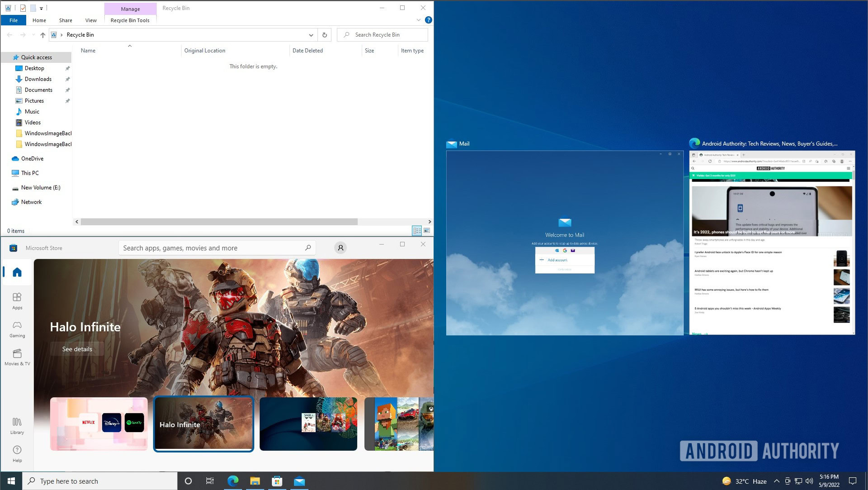This screenshot has height=490, width=868.
Task: Enable pin for Pictures in Quick access
Action: (x=67, y=100)
